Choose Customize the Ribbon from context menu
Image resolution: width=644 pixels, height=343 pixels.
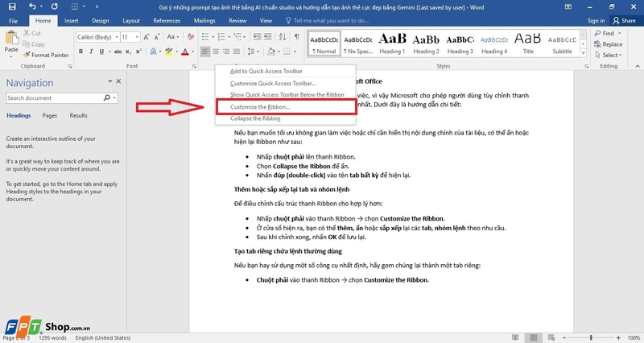(286, 107)
